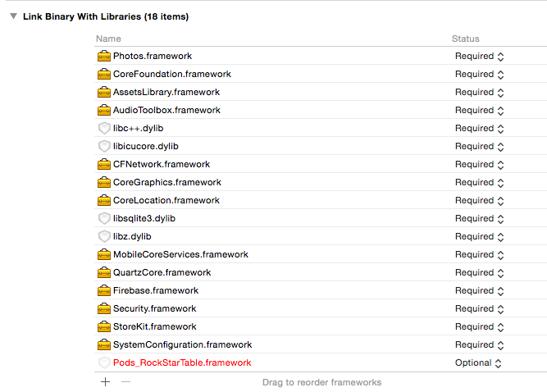Click the Security.framework toolbox icon
The image size is (547, 392).
[x=104, y=308]
